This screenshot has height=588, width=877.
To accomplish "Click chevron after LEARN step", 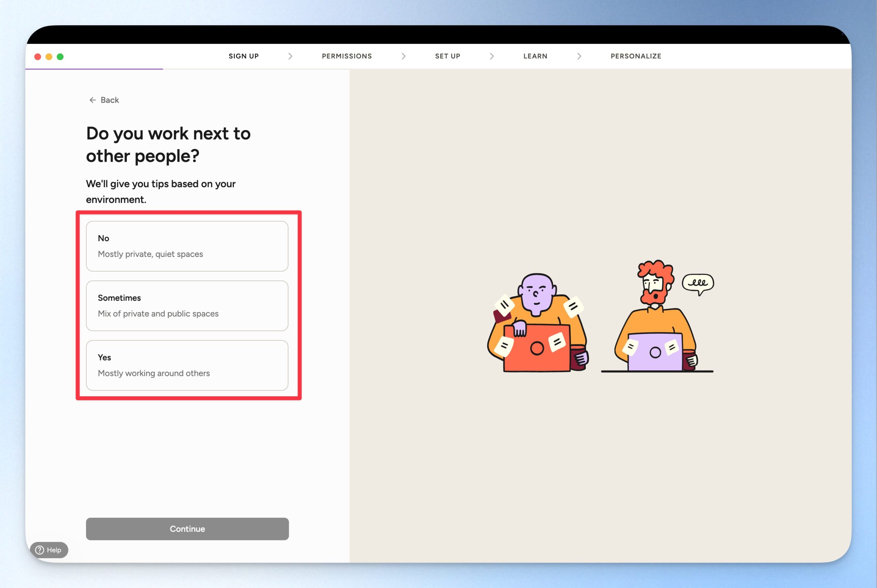I will click(579, 56).
